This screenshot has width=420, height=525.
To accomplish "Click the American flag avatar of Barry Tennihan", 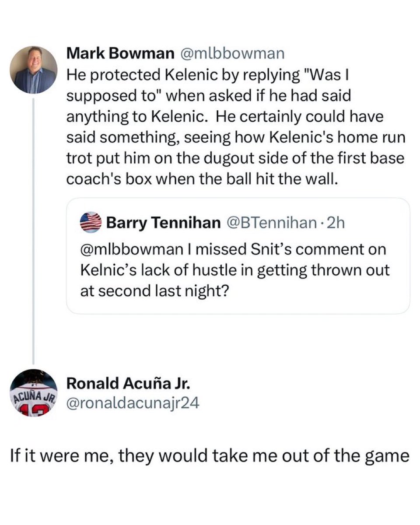I will click(91, 223).
